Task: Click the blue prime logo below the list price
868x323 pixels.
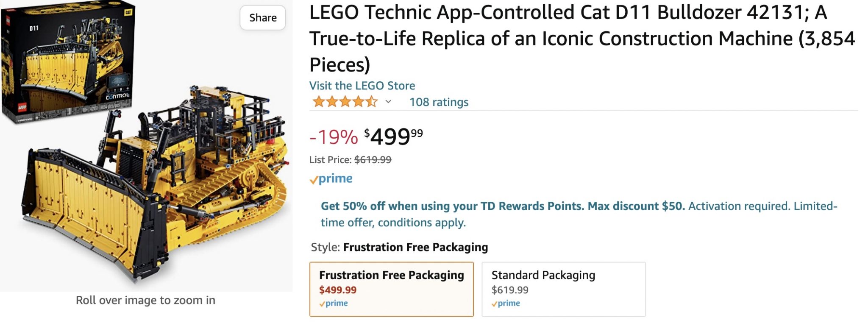Action: (x=331, y=178)
